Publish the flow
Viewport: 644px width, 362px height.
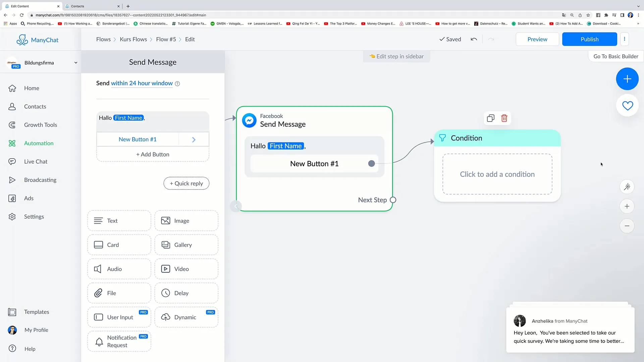(589, 39)
